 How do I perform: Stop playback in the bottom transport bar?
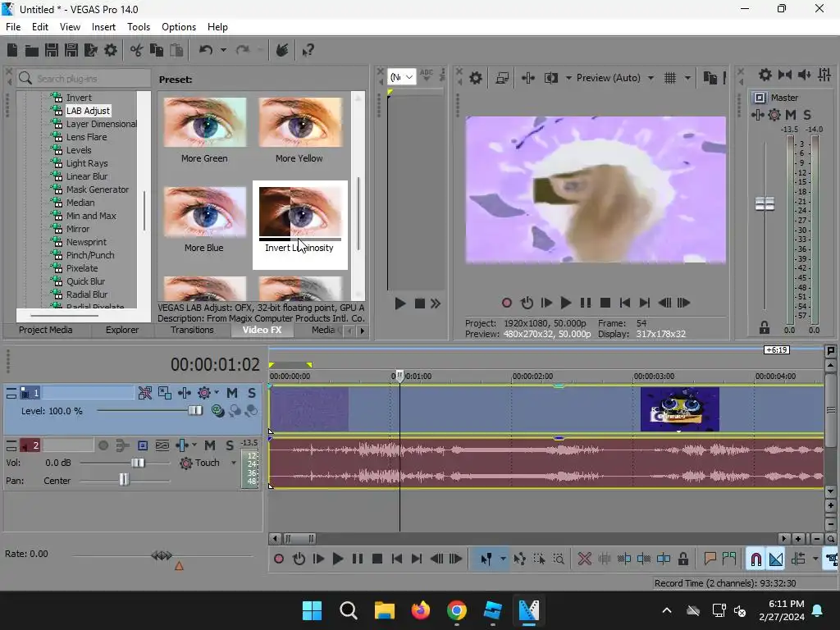377,559
